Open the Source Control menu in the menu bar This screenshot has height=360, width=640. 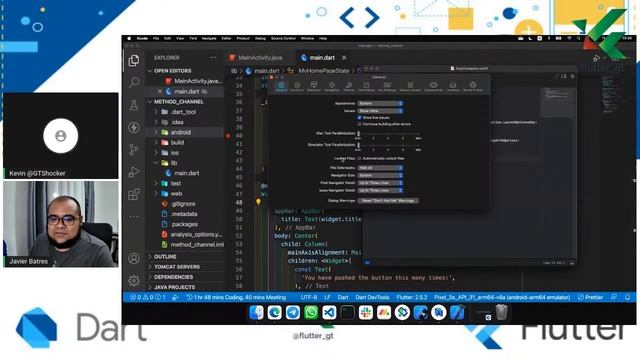pos(283,38)
